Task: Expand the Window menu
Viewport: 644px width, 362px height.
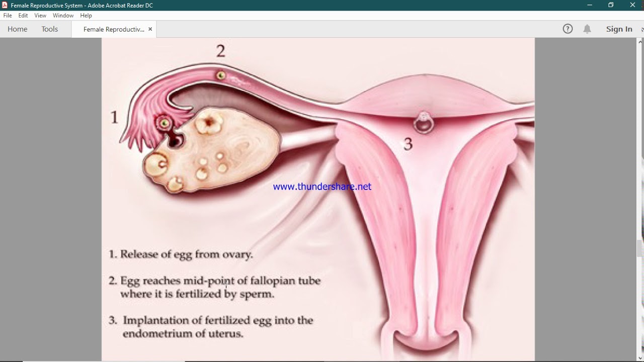Action: tap(63, 16)
